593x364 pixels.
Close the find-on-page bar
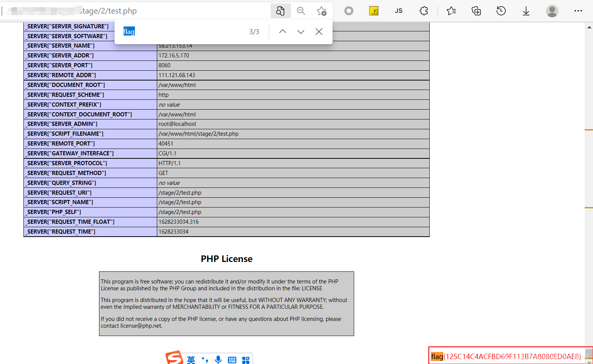click(319, 32)
